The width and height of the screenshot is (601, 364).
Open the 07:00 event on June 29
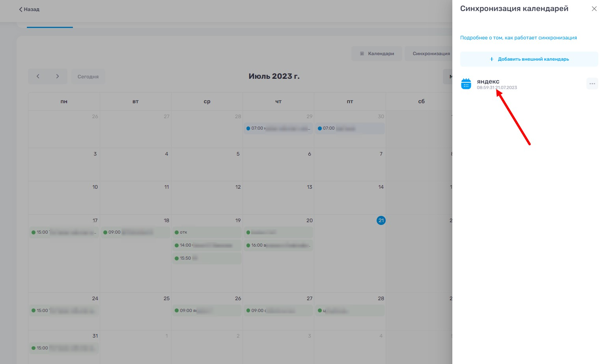(278, 128)
